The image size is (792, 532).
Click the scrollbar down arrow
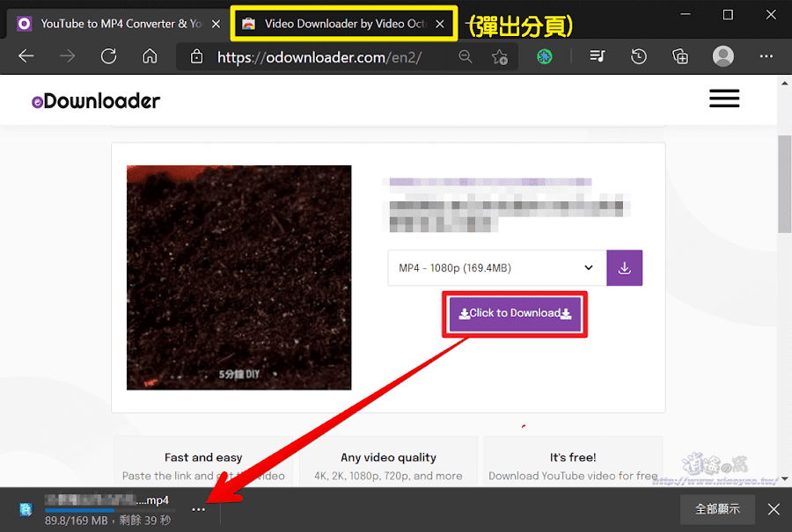click(x=784, y=478)
